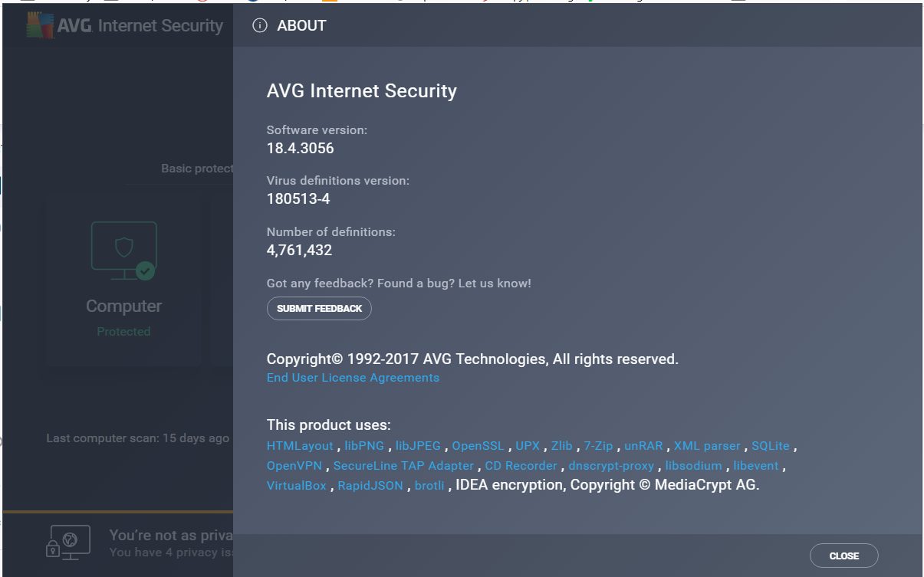Open the dnscrypt-proxy link

click(611, 466)
